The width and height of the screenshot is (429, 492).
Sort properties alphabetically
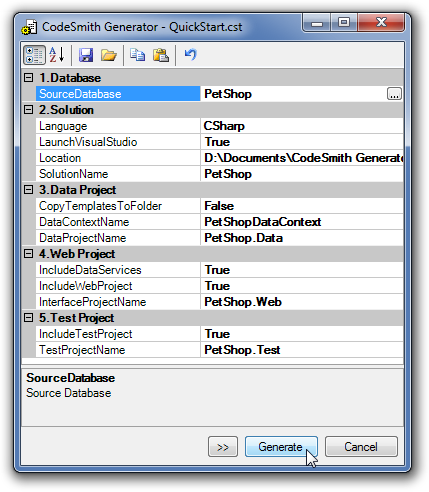[57, 55]
